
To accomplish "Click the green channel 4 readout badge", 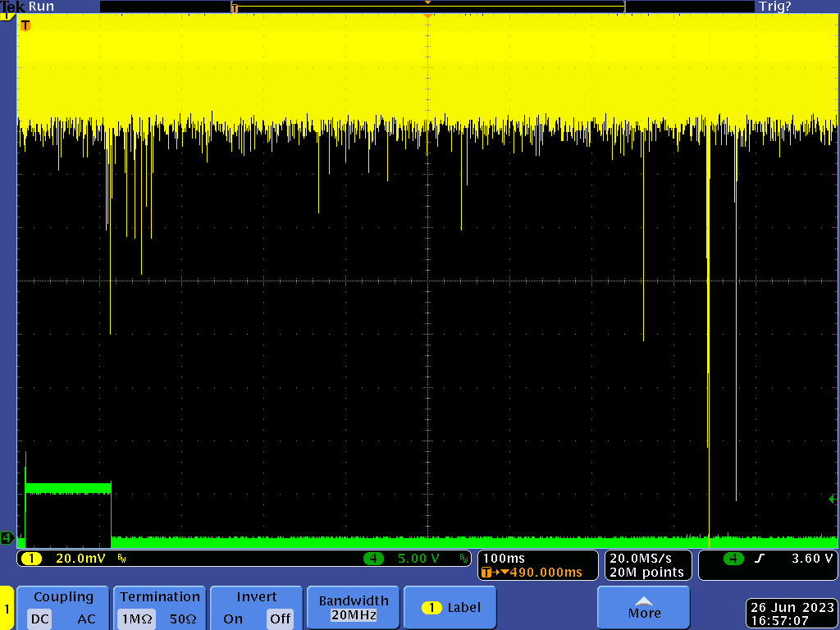I will 376,559.
